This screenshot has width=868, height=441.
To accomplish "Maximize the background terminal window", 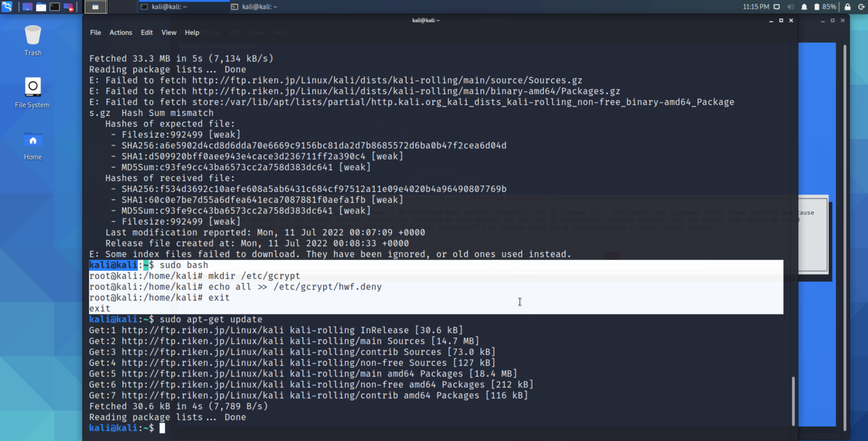I will (x=833, y=20).
